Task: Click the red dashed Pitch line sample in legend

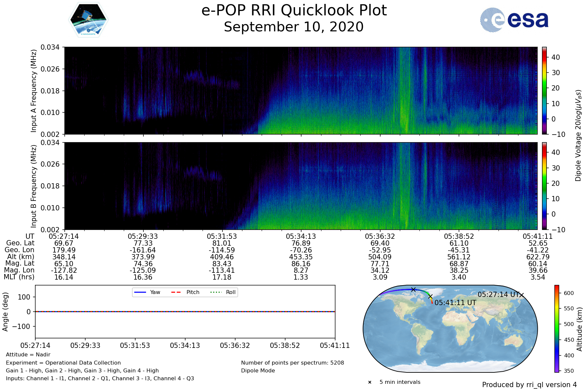Action: [x=176, y=292]
